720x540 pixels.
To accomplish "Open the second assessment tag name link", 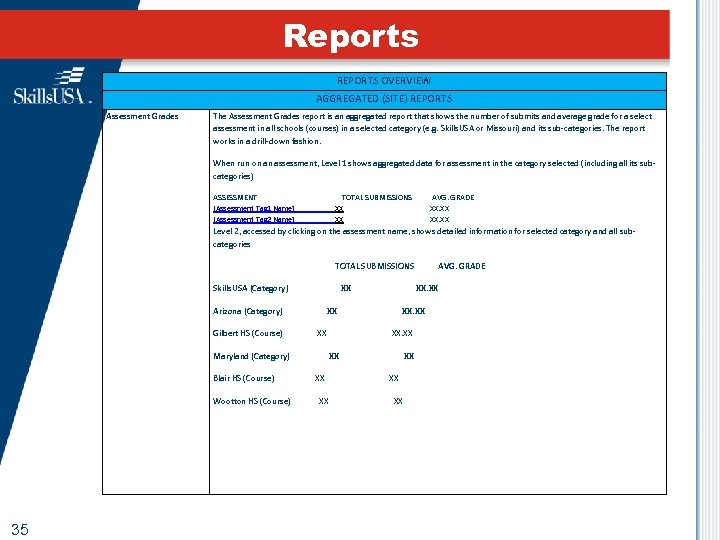I will (x=253, y=219).
